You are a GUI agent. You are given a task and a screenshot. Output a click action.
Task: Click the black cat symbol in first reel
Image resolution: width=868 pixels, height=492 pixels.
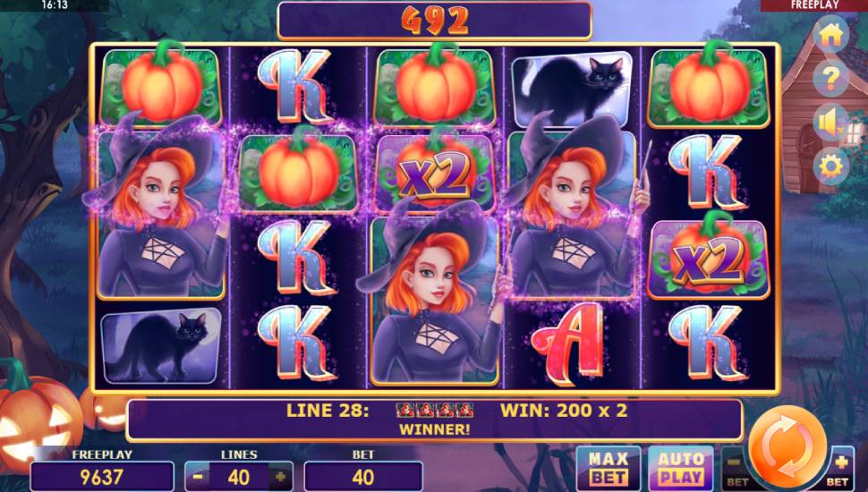tap(160, 346)
